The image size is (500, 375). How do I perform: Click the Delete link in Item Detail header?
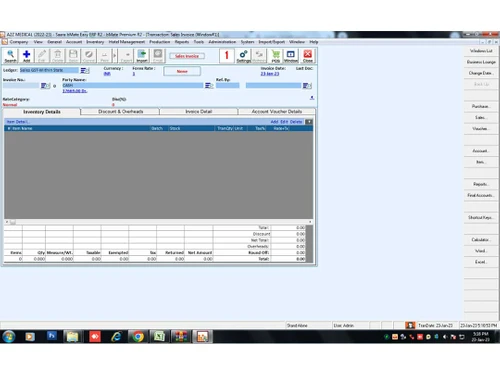(x=296, y=122)
